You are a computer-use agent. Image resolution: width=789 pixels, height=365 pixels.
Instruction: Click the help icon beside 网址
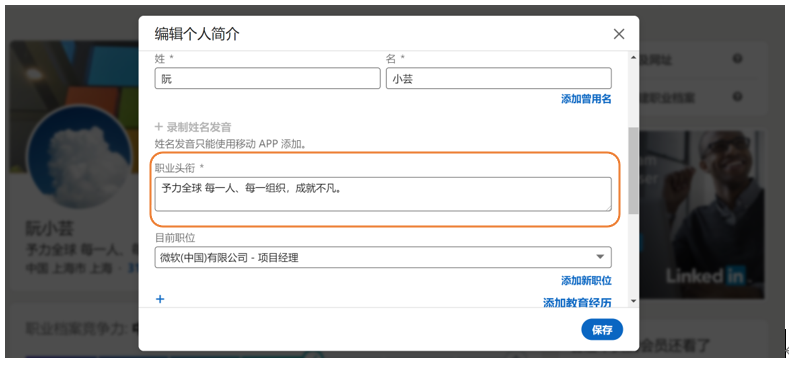737,59
